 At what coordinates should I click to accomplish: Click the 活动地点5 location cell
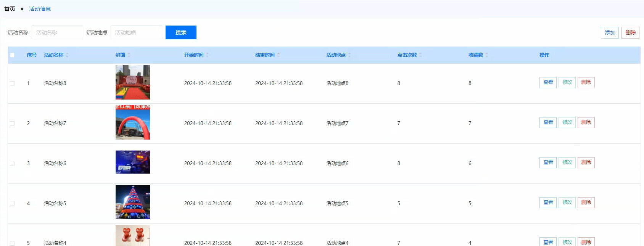tap(337, 203)
